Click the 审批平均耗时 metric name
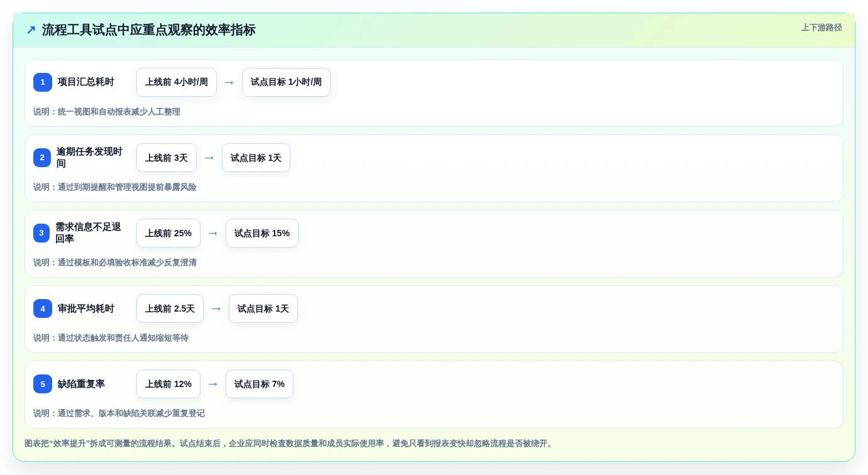Viewport: 868px width, 475px height. 86,308
